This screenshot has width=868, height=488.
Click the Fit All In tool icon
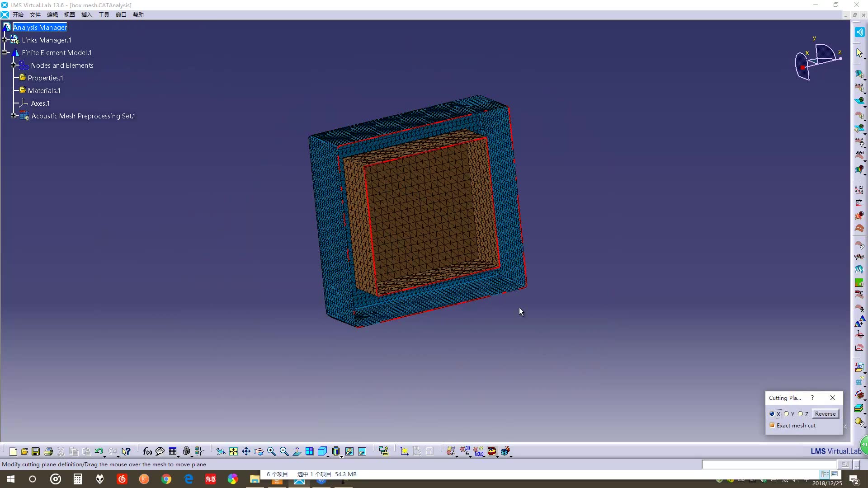pyautogui.click(x=233, y=451)
